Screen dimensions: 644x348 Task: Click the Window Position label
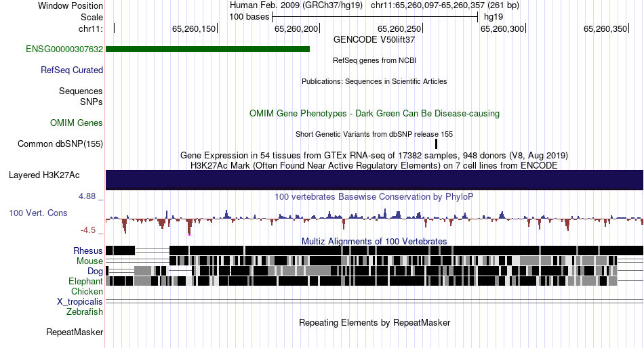coord(71,5)
